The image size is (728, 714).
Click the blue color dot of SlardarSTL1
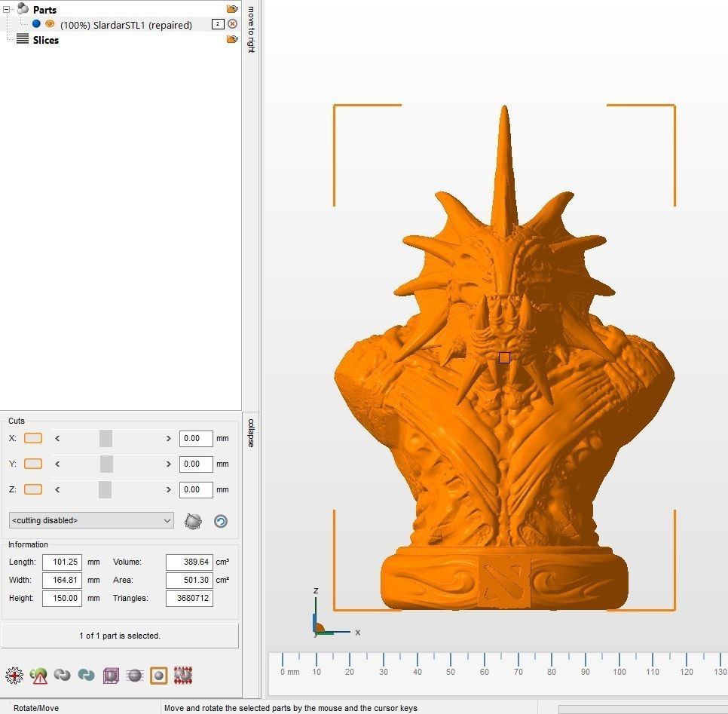(36, 23)
